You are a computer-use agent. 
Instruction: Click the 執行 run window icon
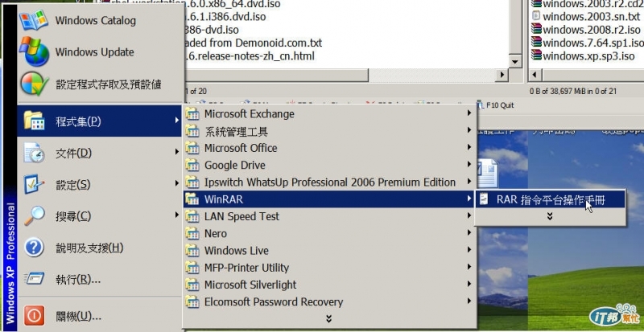(x=34, y=279)
